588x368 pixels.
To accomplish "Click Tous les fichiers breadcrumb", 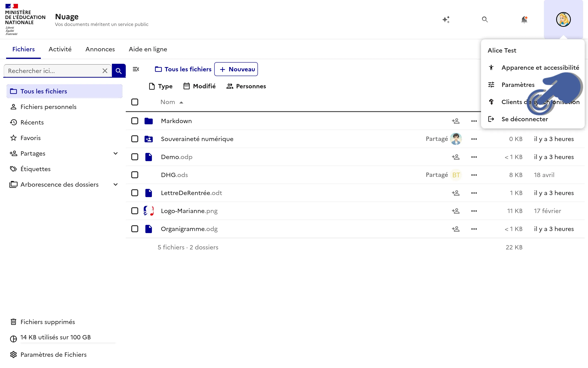I will 183,69.
